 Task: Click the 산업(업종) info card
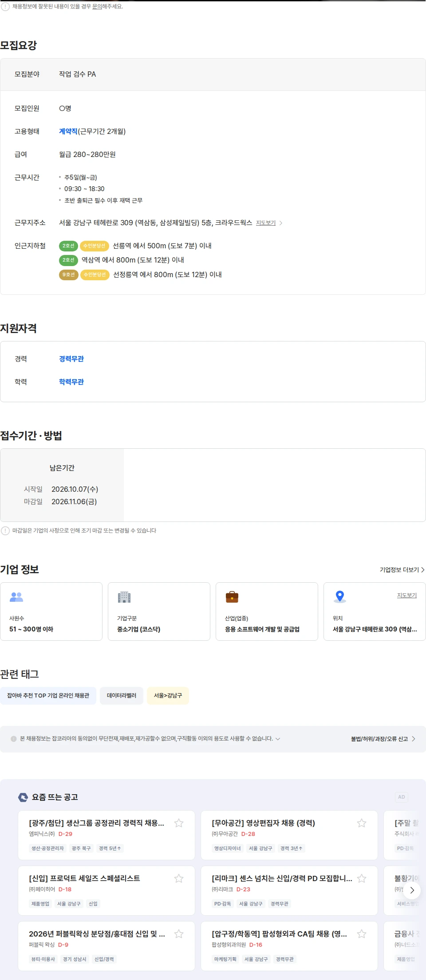[267, 612]
